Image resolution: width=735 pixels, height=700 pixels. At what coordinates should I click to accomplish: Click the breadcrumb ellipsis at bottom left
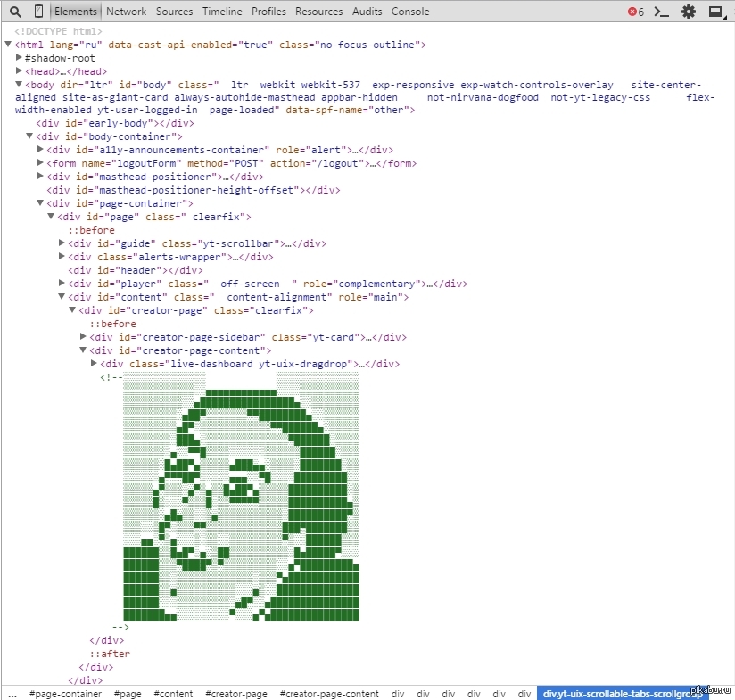[12, 694]
